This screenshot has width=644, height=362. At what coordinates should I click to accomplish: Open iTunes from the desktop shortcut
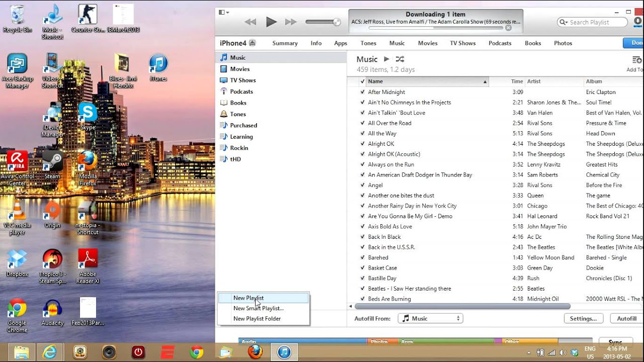158,67
